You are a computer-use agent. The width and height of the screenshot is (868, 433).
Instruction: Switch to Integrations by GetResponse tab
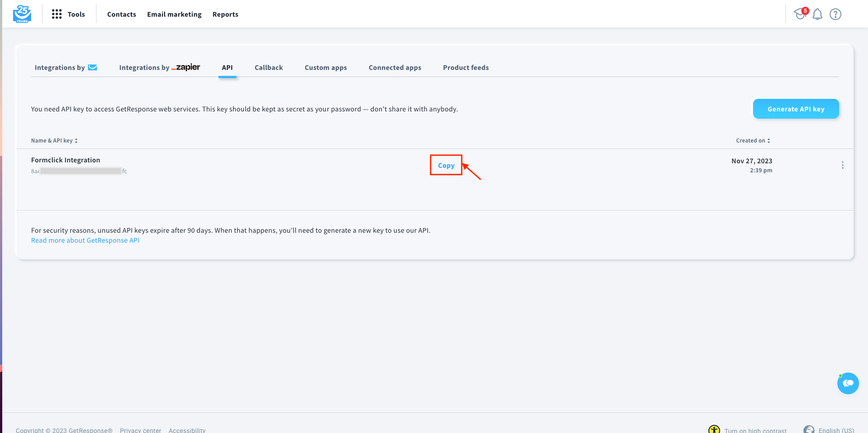(x=66, y=68)
